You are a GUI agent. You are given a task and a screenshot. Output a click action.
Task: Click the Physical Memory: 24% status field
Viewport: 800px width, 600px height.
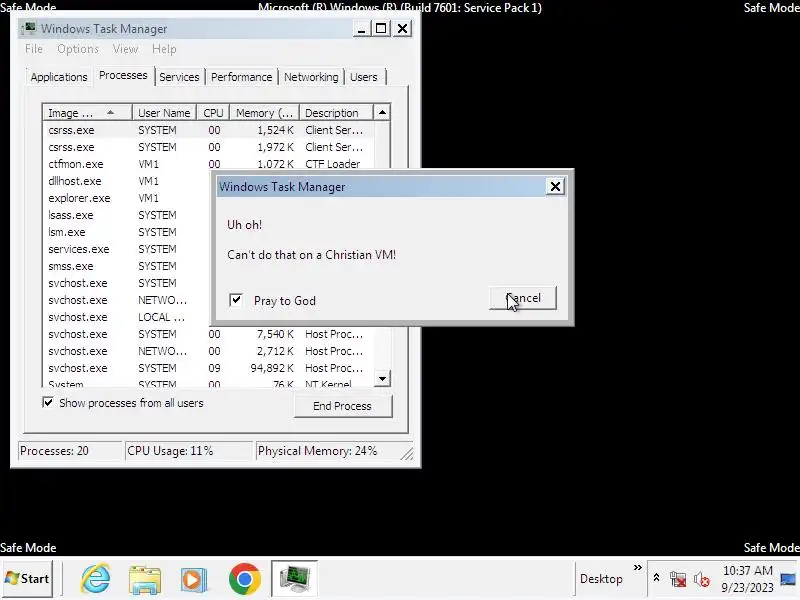[x=333, y=451]
